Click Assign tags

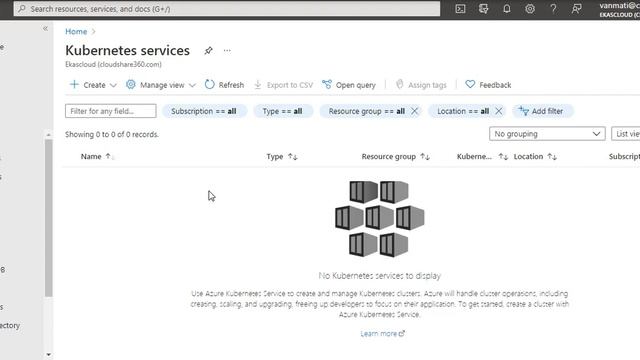click(x=421, y=85)
